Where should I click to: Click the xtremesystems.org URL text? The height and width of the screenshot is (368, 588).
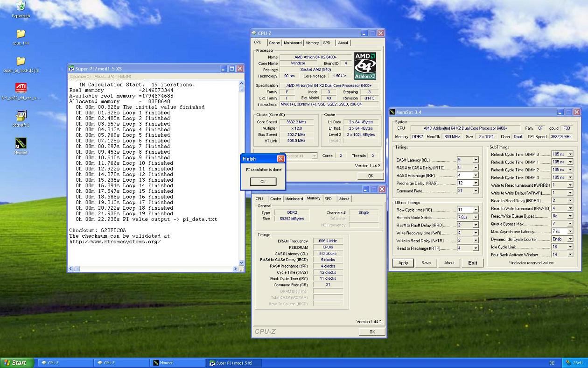(115, 241)
